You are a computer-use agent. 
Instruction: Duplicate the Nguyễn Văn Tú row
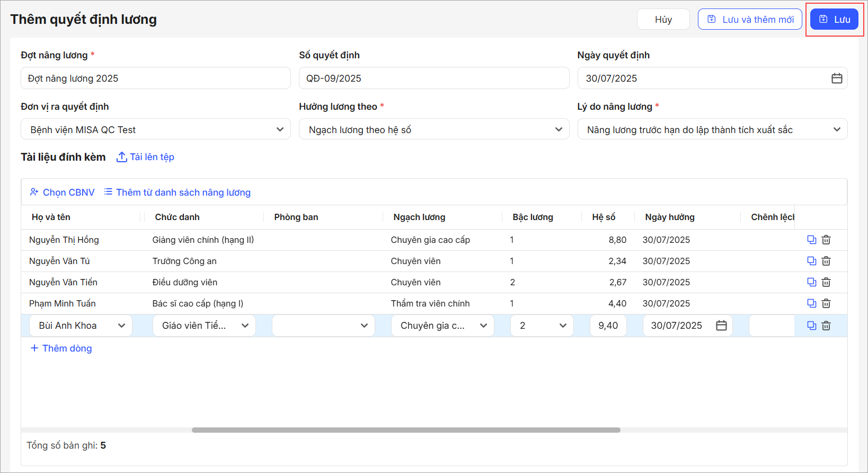coord(811,261)
